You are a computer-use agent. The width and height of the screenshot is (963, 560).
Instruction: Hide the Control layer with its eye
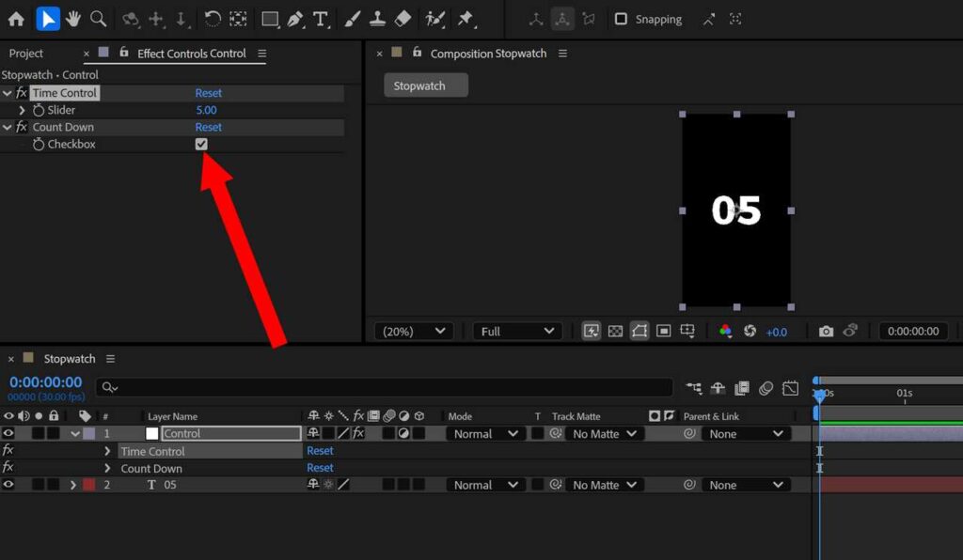(8, 433)
